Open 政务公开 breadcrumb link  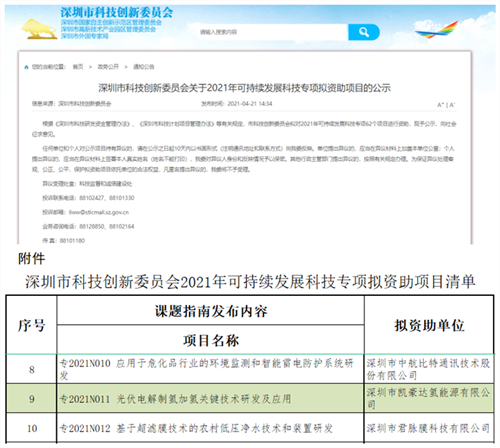[x=108, y=67]
